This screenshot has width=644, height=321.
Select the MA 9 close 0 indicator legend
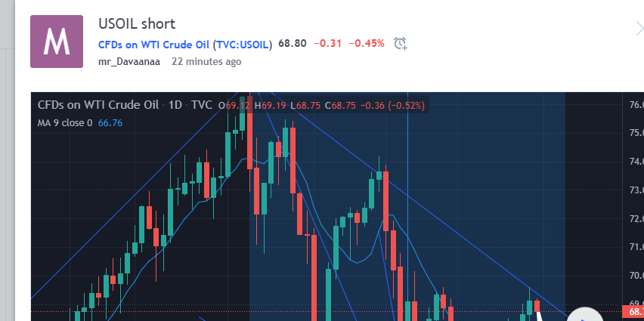pos(65,122)
